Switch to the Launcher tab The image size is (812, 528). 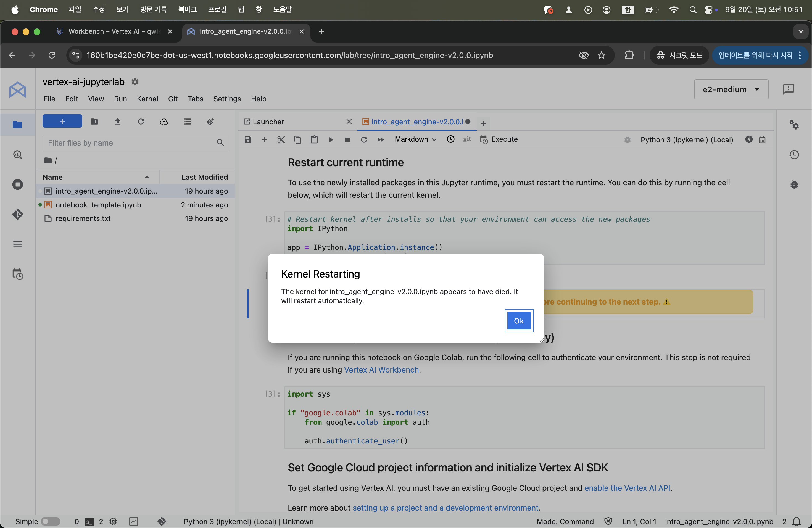(x=268, y=122)
